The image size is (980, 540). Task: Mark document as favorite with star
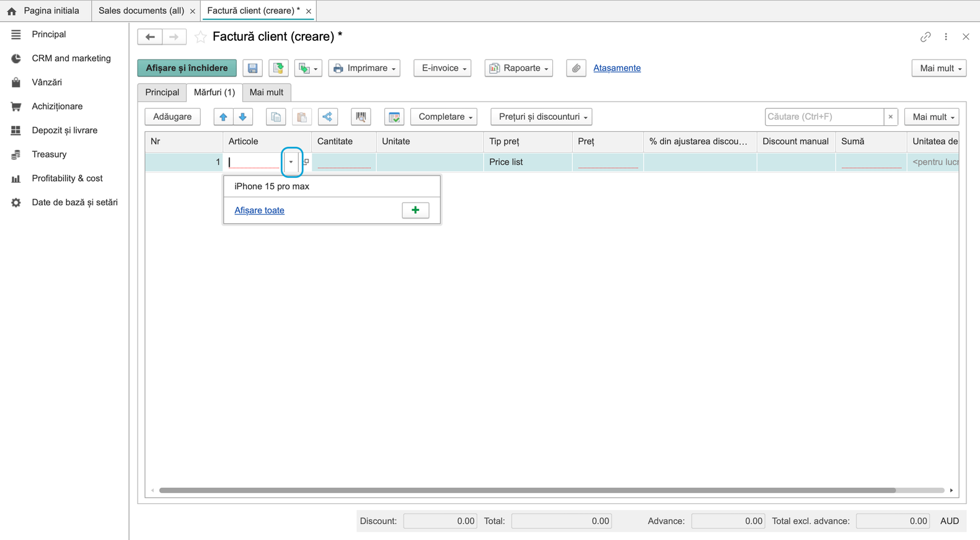[200, 37]
